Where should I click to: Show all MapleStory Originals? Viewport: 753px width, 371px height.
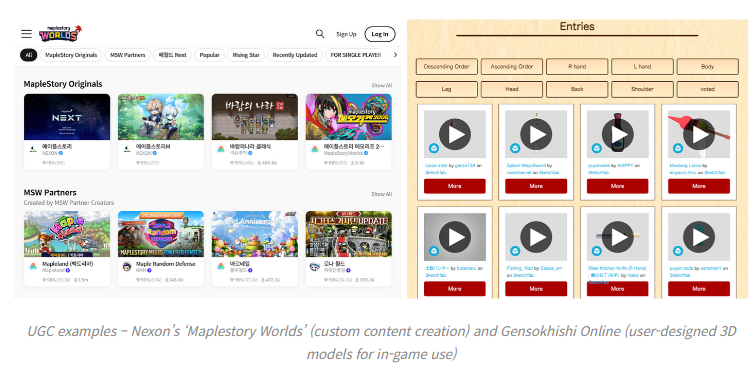pos(381,85)
